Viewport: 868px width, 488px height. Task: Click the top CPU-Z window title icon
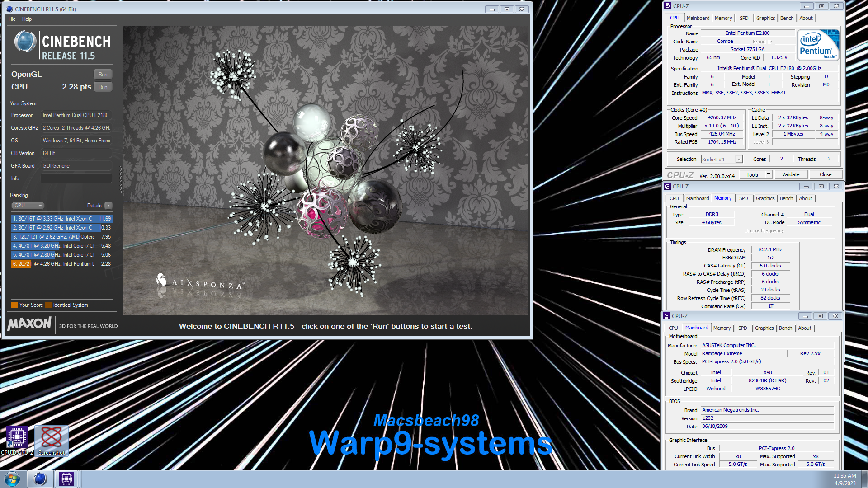pos(668,6)
